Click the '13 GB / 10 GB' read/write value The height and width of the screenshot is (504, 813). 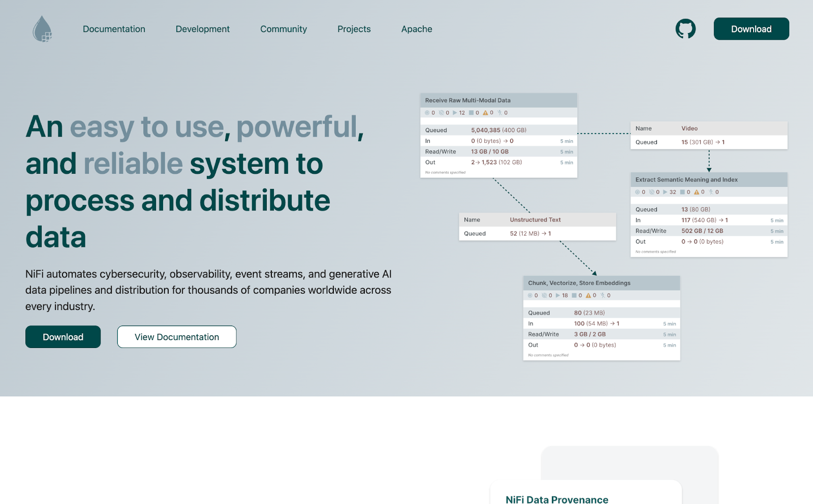click(490, 151)
